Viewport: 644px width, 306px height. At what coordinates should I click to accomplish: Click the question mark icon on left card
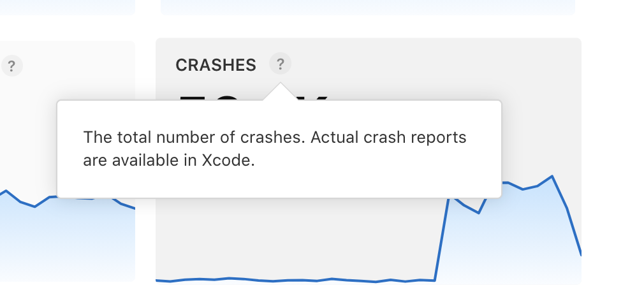tap(12, 66)
